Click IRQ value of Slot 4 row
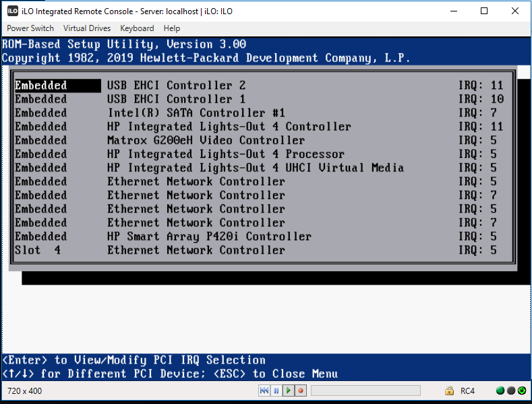 click(477, 250)
